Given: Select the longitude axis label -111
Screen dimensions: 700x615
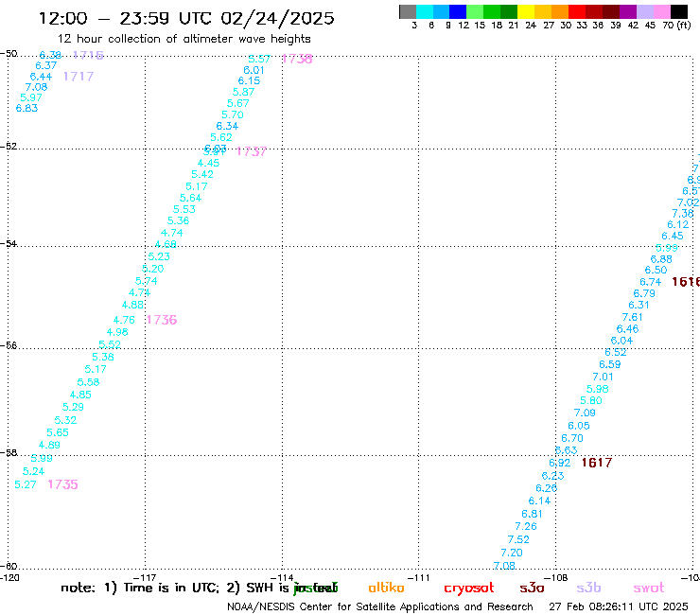Looking at the screenshot, I should [419, 578].
